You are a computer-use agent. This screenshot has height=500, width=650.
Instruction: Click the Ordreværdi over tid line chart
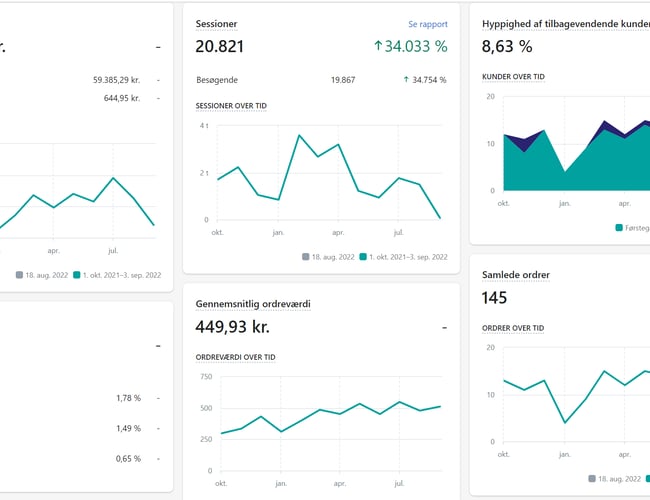(x=320, y=420)
